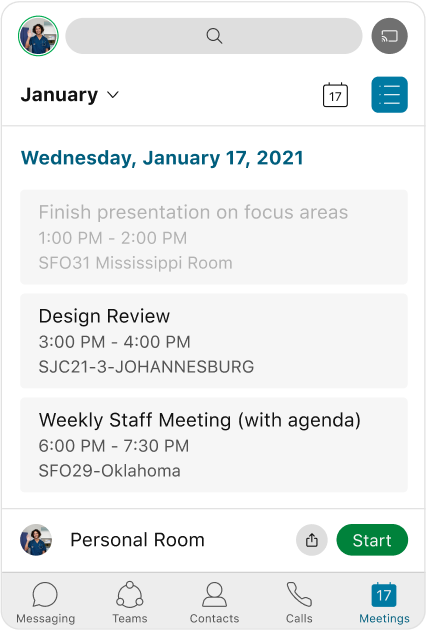Start the Personal Room meeting
This screenshot has width=426, height=630.
[x=372, y=540]
